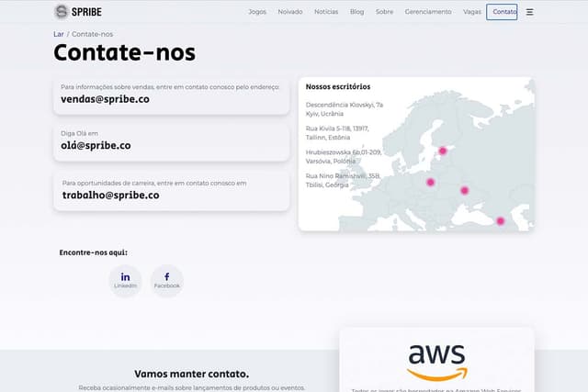Viewport: 588px width, 392px height.
Task: Click the Kyiv, Ucrânia office address
Action: pyautogui.click(x=345, y=109)
